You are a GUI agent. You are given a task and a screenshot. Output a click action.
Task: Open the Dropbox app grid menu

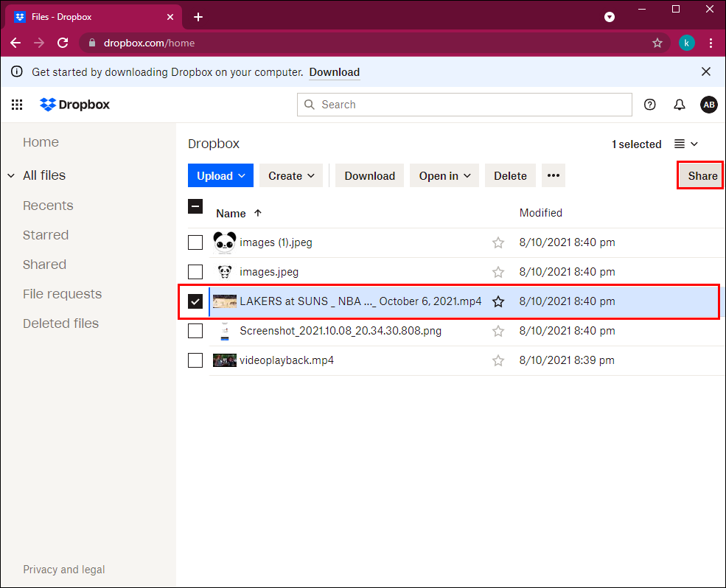(17, 105)
